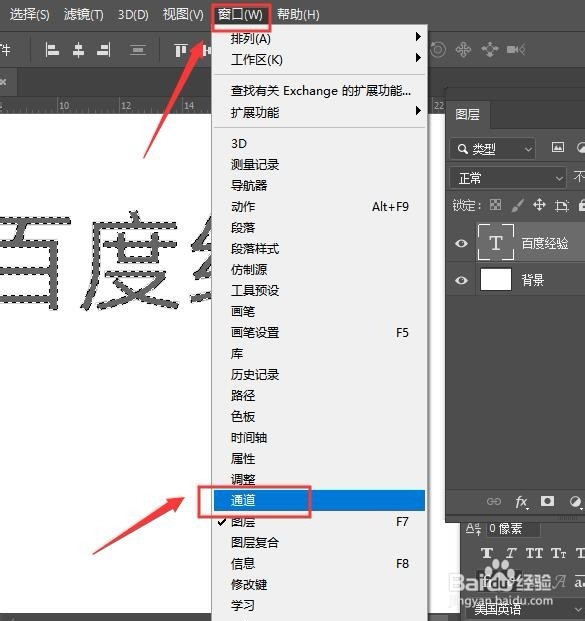Viewport: 585px width, 621px height.
Task: Lock transparent pixels checkerboard icon
Action: tap(495, 205)
